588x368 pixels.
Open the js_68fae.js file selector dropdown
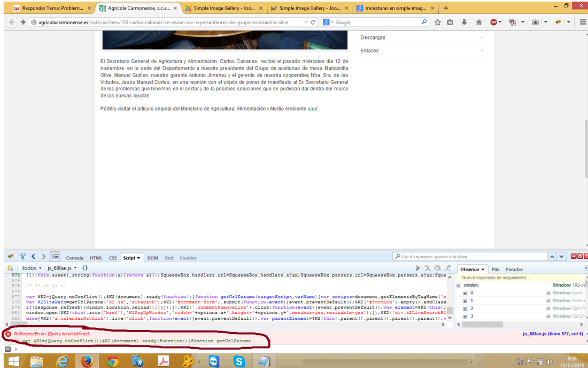click(x=62, y=268)
